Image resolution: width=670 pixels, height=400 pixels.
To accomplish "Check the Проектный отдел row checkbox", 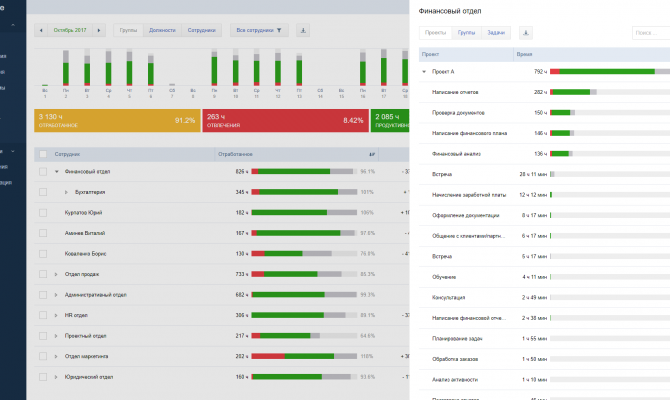I will pyautogui.click(x=43, y=336).
